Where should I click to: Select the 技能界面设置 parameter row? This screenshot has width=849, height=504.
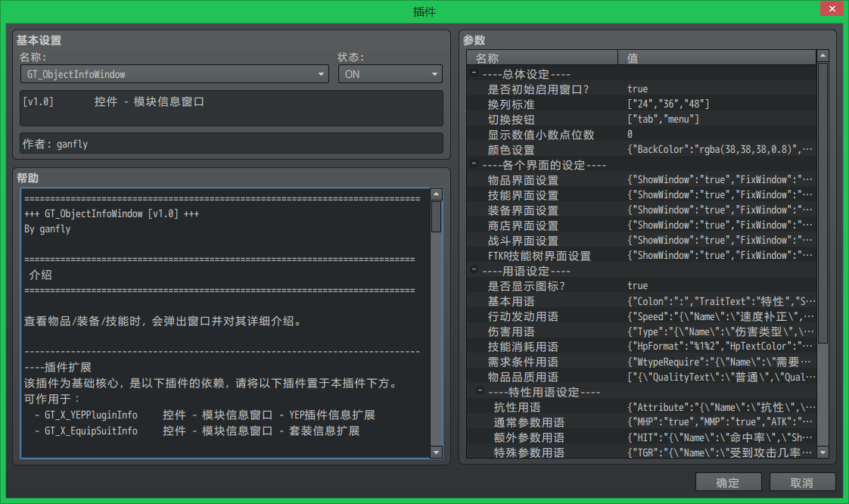pos(642,195)
